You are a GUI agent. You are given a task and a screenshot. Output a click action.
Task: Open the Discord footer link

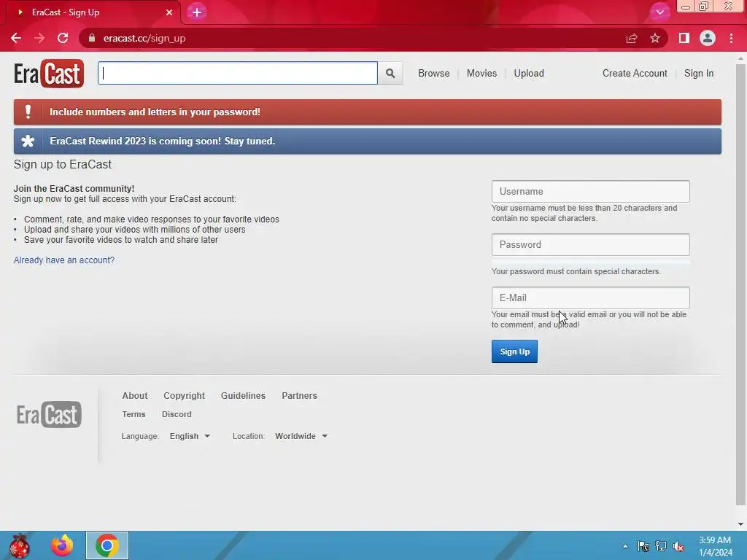pos(177,414)
